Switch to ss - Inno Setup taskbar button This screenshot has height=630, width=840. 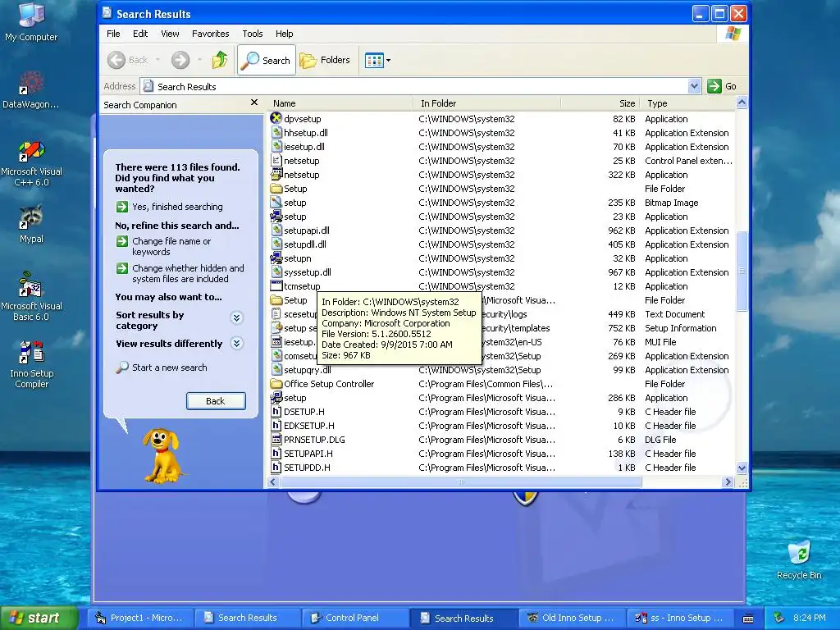tap(678, 618)
